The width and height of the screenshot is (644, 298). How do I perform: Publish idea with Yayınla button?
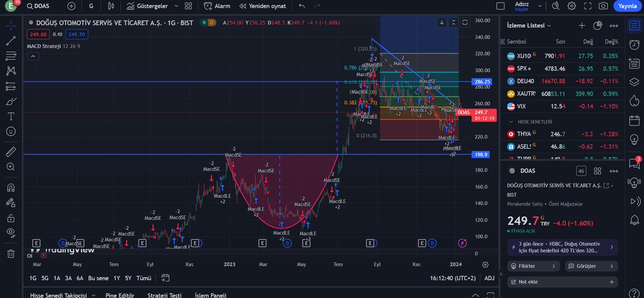pyautogui.click(x=627, y=6)
